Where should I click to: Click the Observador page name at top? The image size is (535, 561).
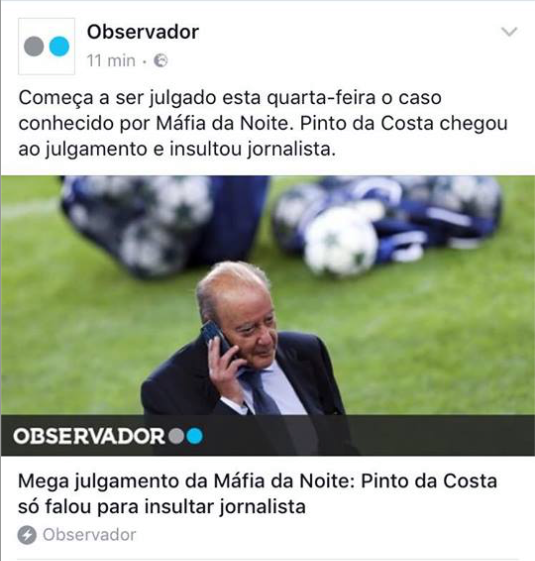(x=143, y=32)
